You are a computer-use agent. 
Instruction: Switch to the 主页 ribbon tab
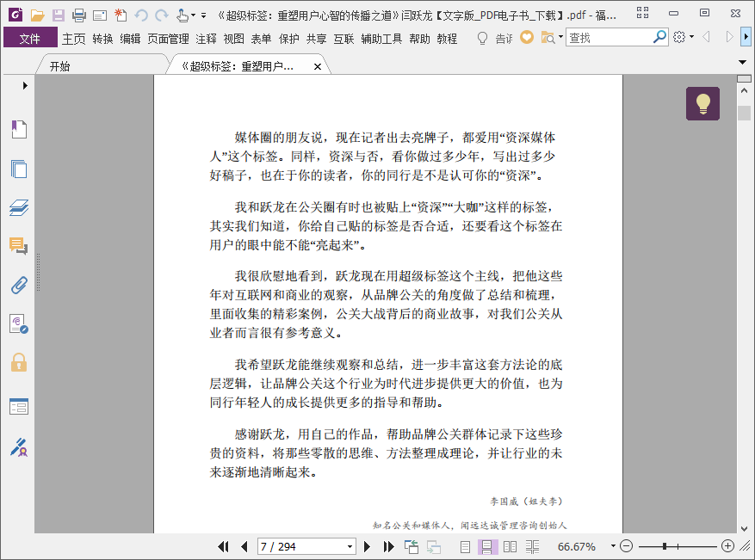pyautogui.click(x=74, y=39)
